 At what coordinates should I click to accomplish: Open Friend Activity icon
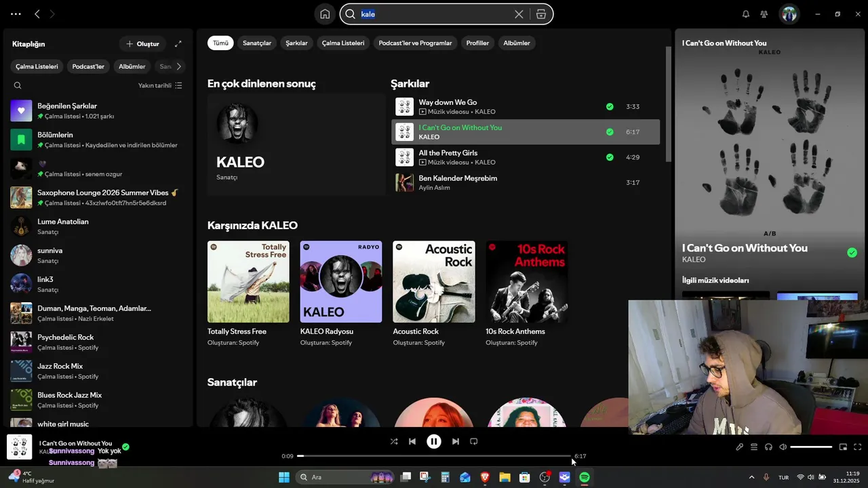click(x=764, y=14)
